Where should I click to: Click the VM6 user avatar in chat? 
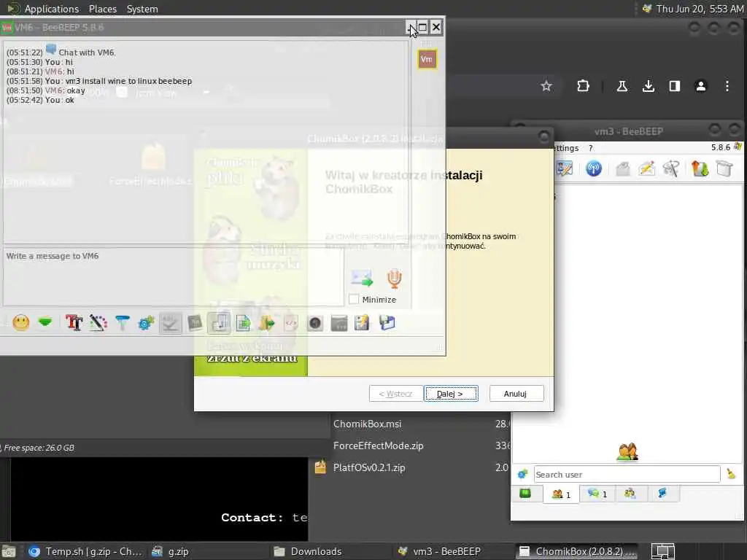pyautogui.click(x=427, y=60)
